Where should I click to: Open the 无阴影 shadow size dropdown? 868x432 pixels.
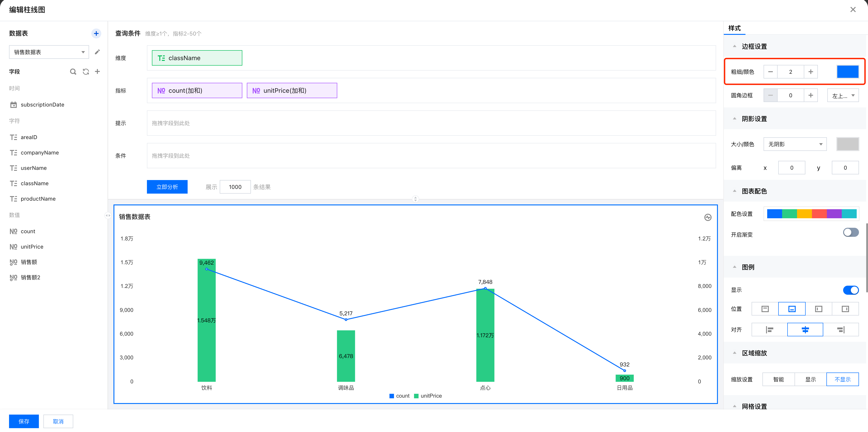click(x=795, y=144)
